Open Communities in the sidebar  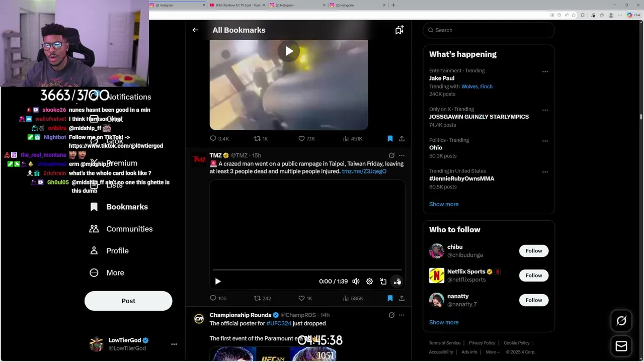point(121,229)
